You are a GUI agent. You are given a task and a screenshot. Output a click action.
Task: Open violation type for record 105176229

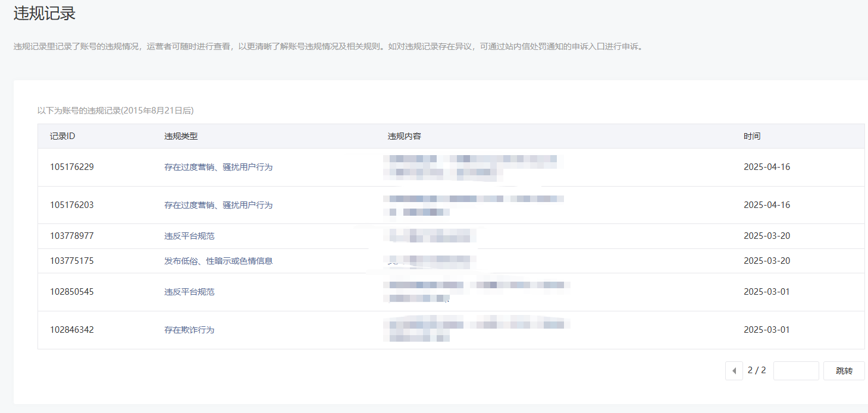click(x=218, y=167)
